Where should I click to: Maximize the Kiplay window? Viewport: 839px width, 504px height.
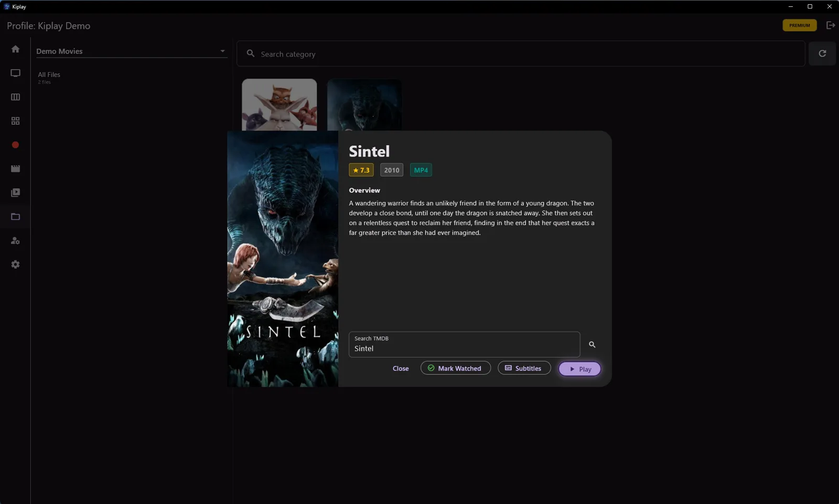(x=810, y=6)
